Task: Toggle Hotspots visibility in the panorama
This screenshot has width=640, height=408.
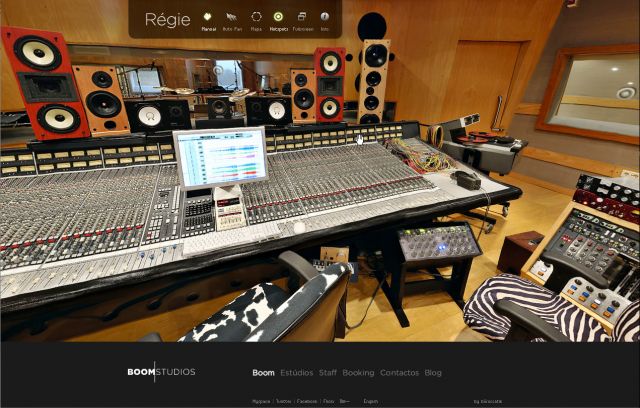Action: [x=278, y=17]
